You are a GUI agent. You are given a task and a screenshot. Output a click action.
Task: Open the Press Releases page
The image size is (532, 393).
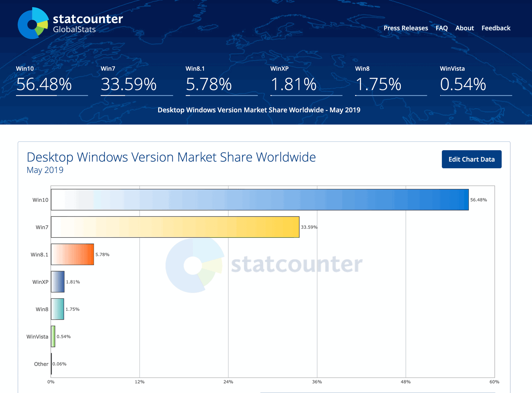(x=405, y=28)
